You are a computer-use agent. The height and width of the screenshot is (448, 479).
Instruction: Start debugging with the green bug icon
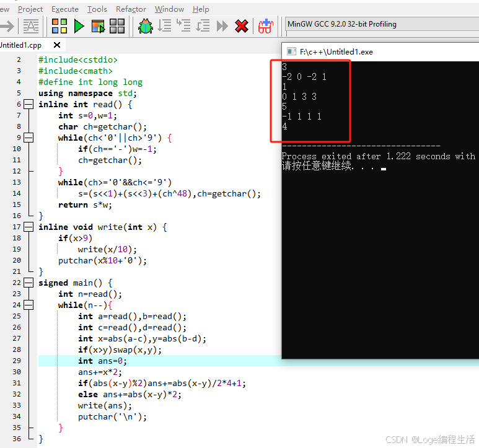146,26
